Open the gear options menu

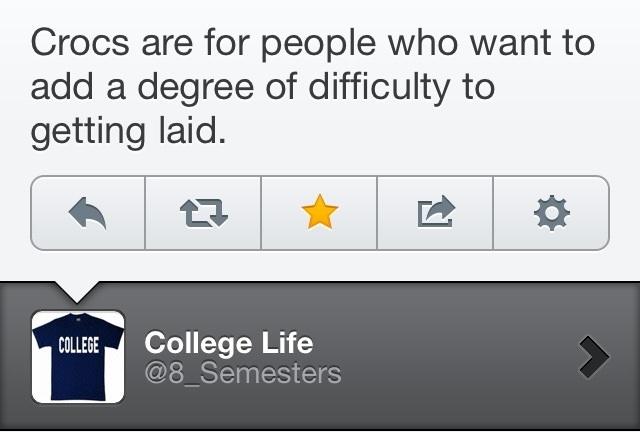(x=551, y=212)
